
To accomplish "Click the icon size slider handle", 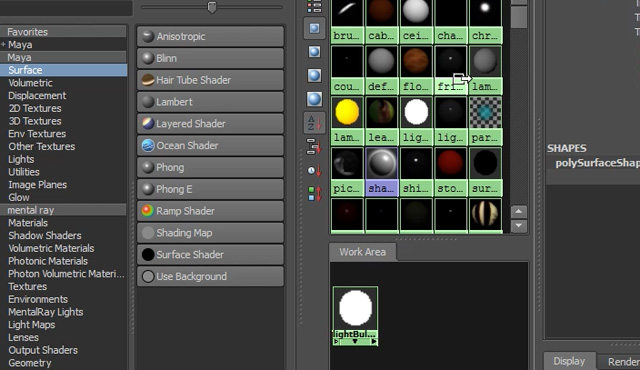I will point(212,7).
